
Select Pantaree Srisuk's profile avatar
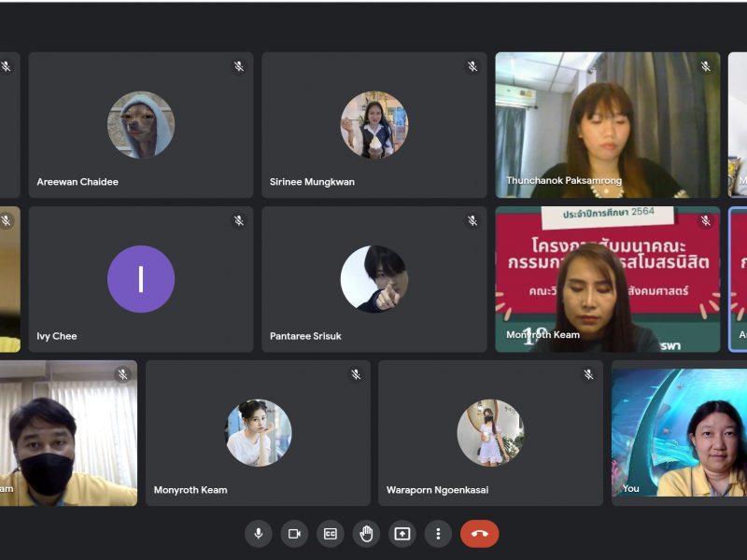tap(373, 279)
